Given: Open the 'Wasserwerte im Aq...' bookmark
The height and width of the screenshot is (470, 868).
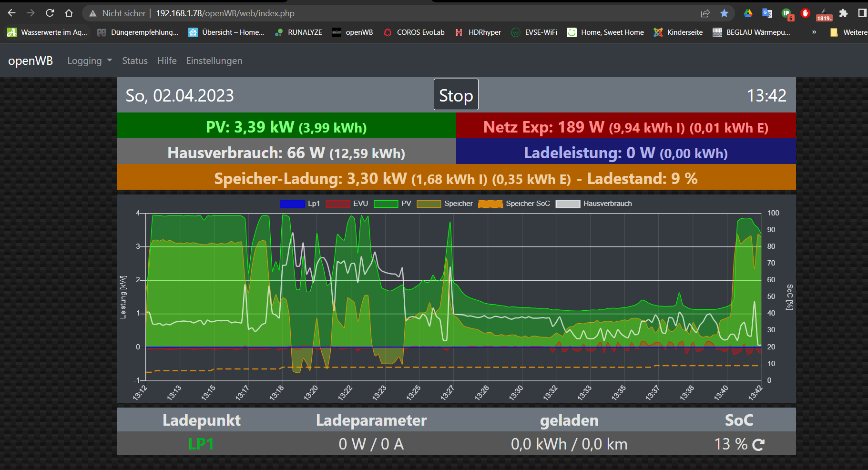Looking at the screenshot, I should pyautogui.click(x=48, y=32).
